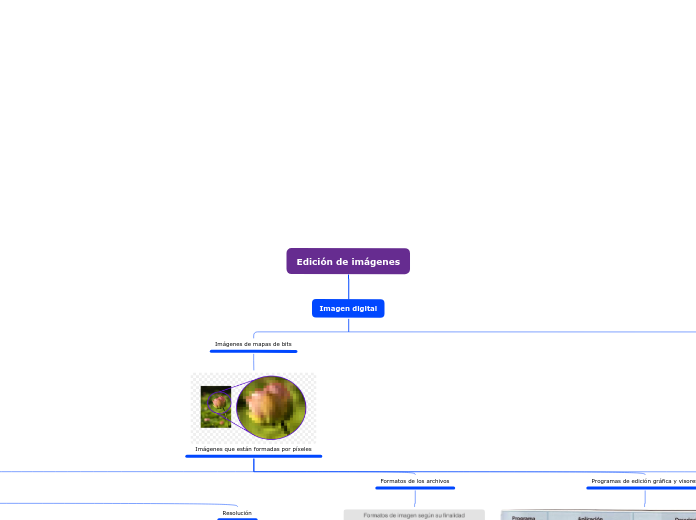Open the 'Formatos de los archivos' branch
This screenshot has width=696, height=520.
(415, 481)
